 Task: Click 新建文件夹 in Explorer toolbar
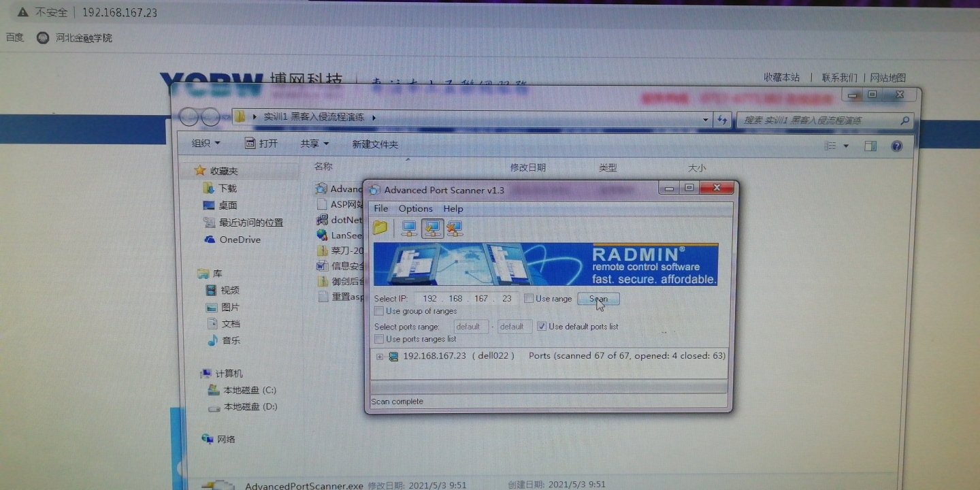[375, 144]
